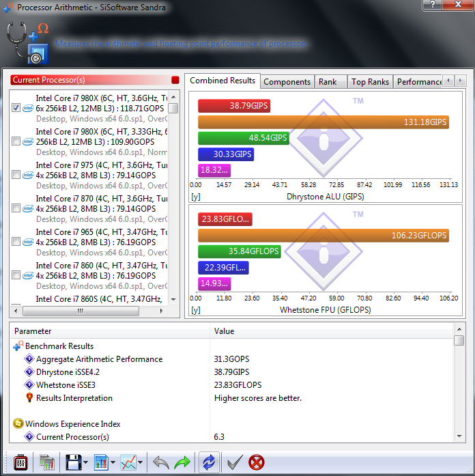Click the parameter panel scroll down arrow
The height and width of the screenshot is (476, 475).
[459, 436]
